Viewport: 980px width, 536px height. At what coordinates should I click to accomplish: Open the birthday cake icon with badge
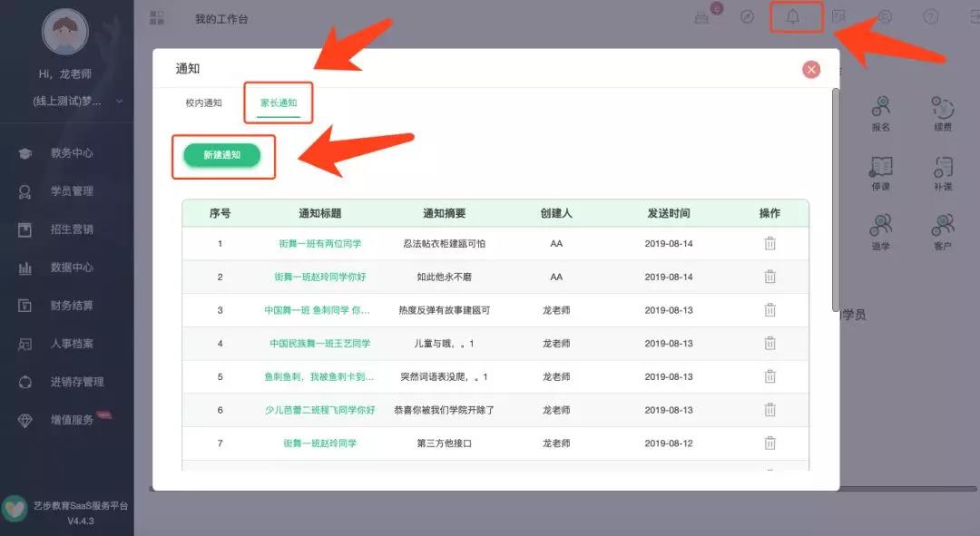[x=701, y=18]
